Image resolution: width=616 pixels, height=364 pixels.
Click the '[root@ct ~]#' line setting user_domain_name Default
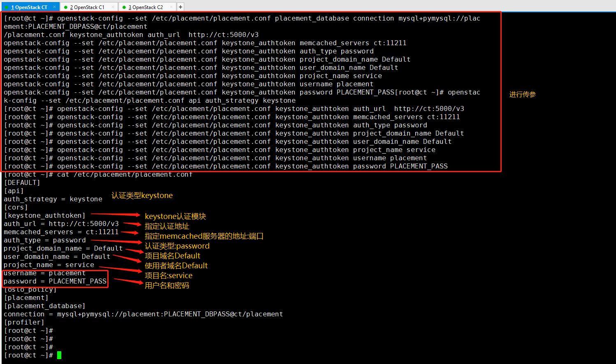[228, 142]
